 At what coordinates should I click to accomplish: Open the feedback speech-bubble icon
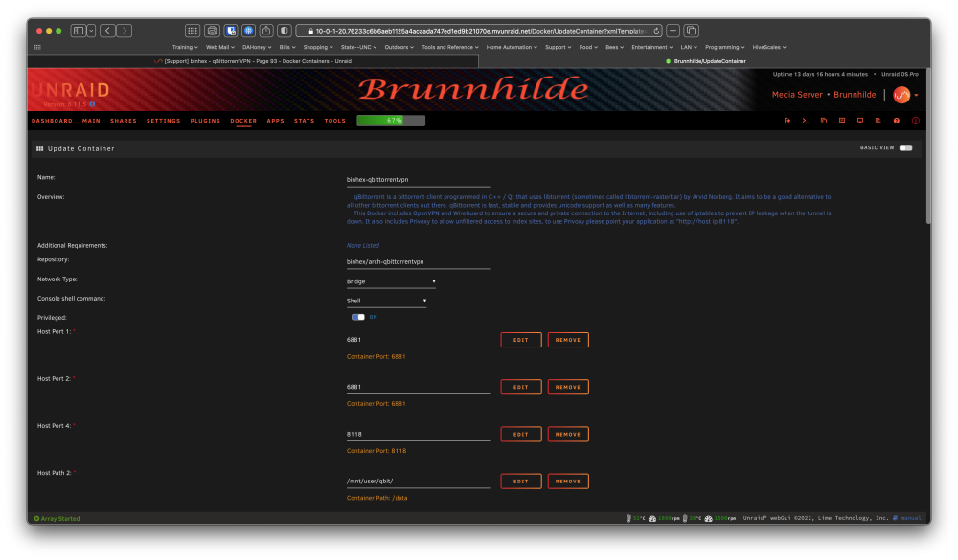(x=842, y=121)
